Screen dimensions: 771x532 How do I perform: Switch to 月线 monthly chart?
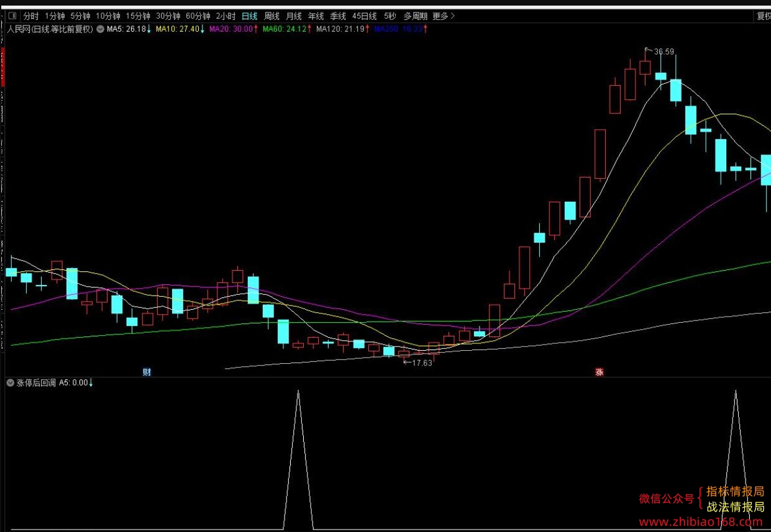(293, 16)
